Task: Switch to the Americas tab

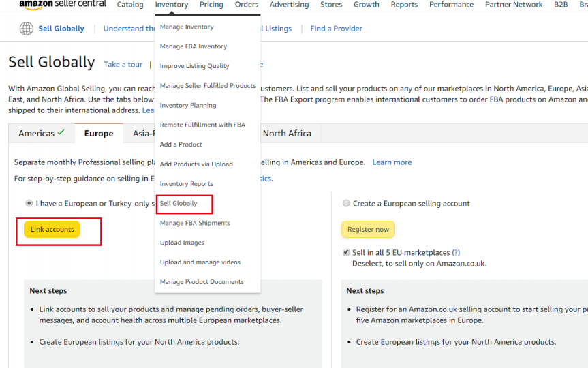Action: click(x=42, y=133)
